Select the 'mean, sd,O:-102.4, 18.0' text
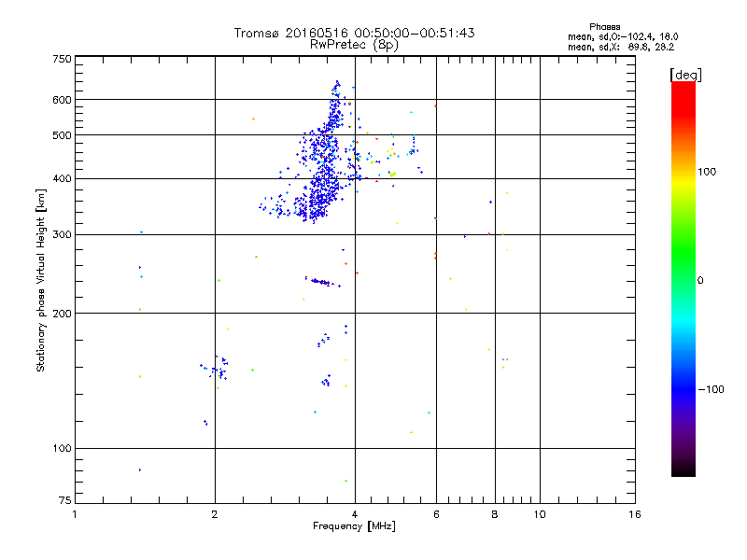Viewport: 747px width, 560px height. point(623,36)
